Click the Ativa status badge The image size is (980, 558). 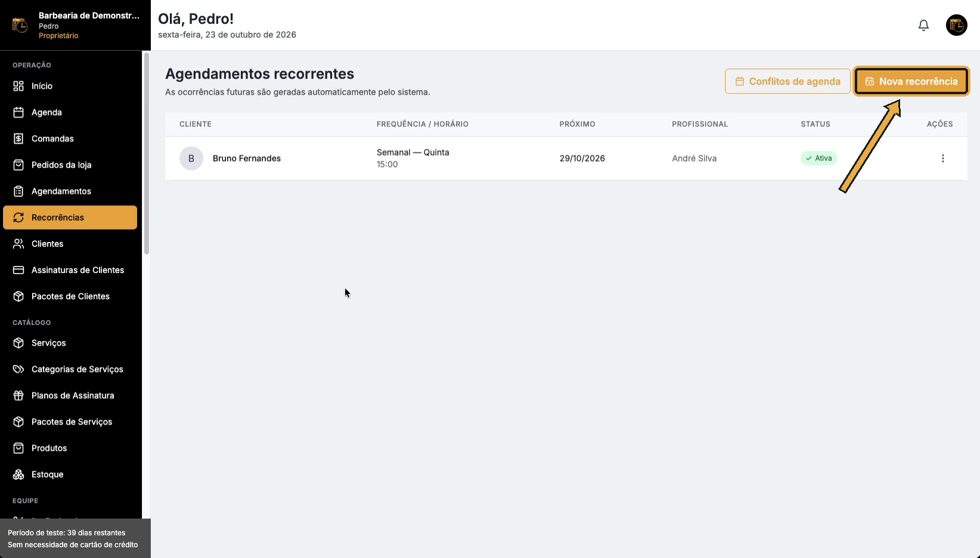818,158
